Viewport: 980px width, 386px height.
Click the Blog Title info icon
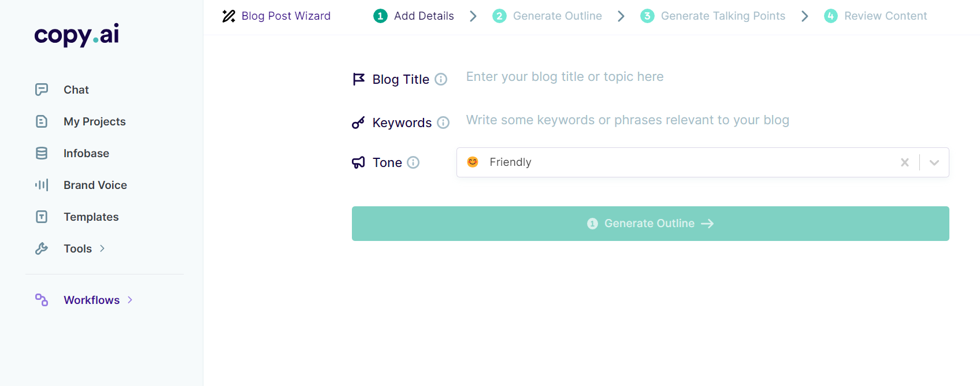pos(441,79)
